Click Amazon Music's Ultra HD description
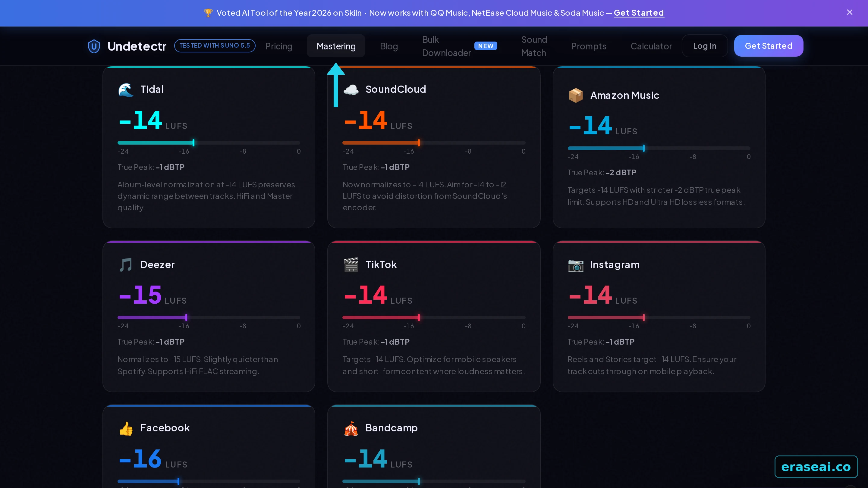The width and height of the screenshot is (868, 488). tap(656, 196)
